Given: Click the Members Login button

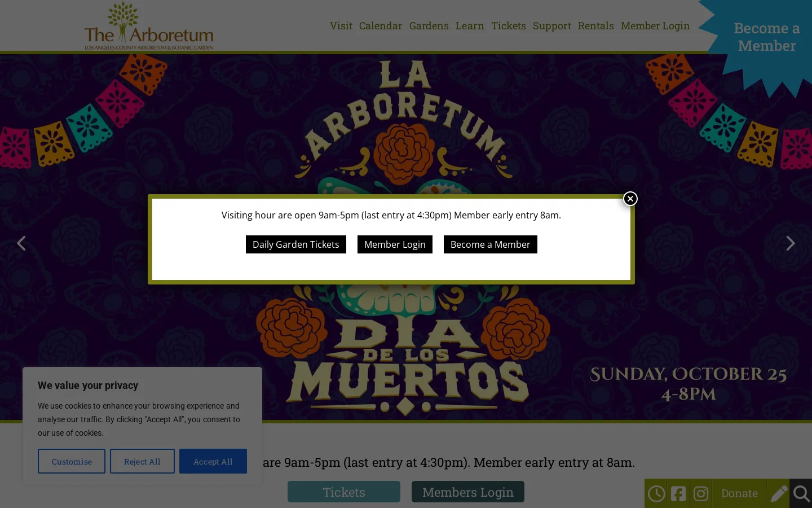Looking at the screenshot, I should tap(468, 492).
